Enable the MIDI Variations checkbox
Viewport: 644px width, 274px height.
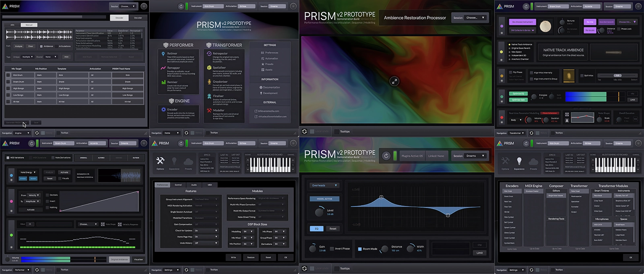point(8,158)
